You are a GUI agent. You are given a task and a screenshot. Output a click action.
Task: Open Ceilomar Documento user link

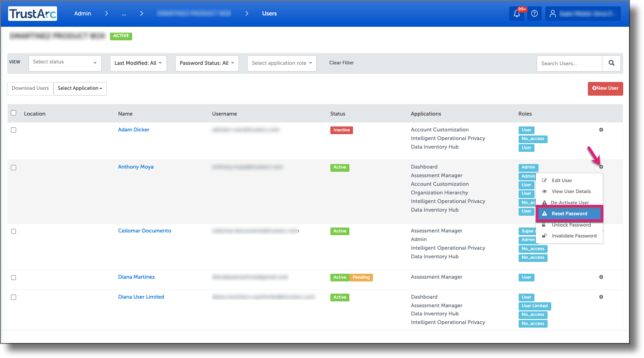point(145,231)
